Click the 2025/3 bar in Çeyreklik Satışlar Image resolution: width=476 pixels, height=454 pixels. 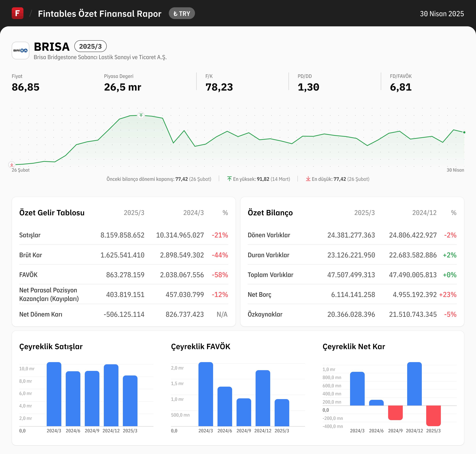click(130, 401)
